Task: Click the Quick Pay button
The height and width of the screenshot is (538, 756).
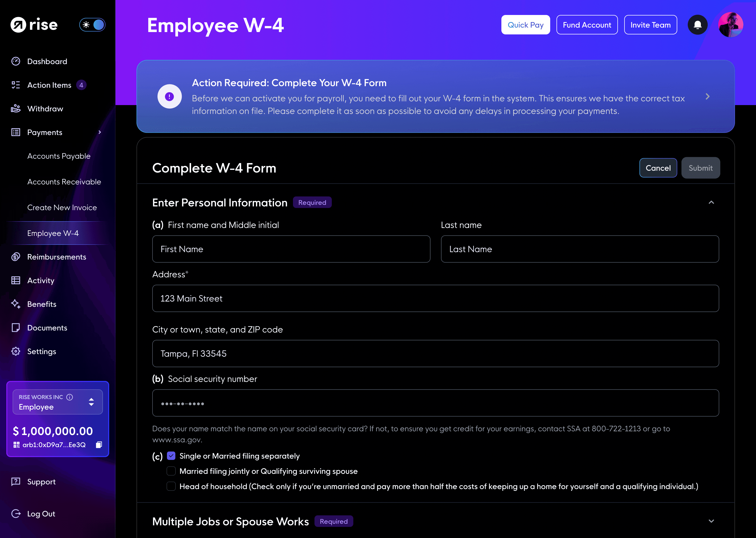Action: pyautogui.click(x=526, y=25)
